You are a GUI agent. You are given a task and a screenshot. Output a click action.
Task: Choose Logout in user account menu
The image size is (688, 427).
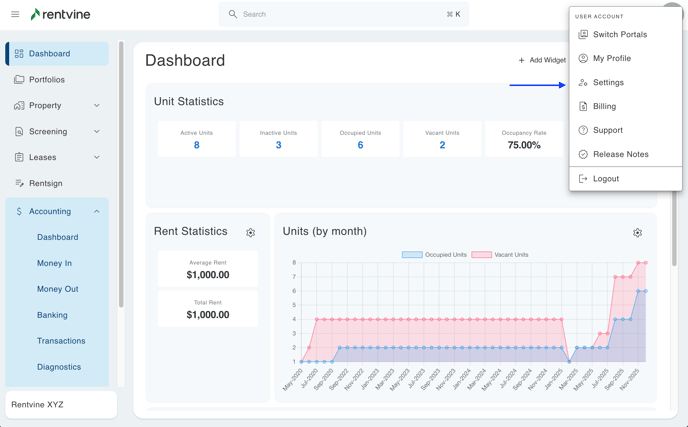[x=605, y=179]
